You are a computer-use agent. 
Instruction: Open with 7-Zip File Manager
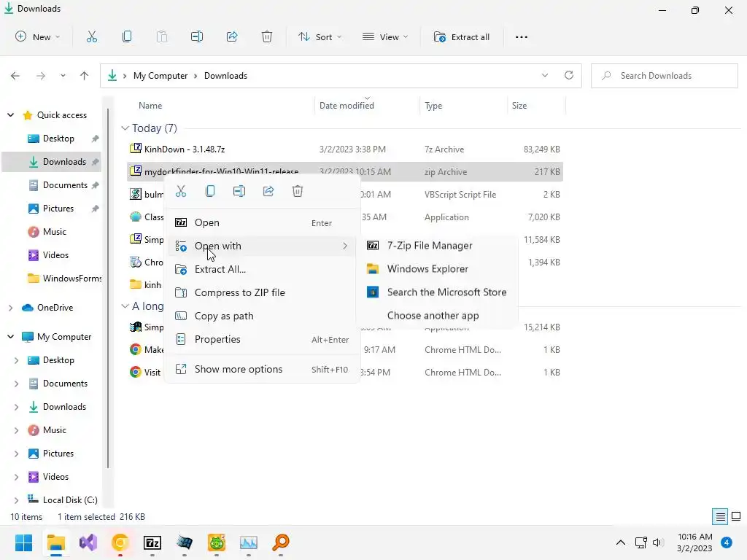click(x=438, y=245)
